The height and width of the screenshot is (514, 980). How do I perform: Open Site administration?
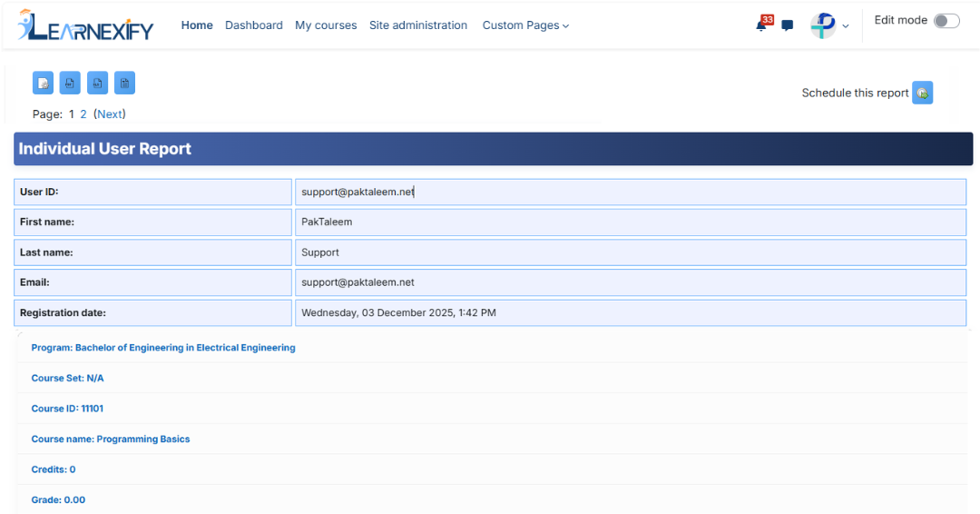pos(418,25)
